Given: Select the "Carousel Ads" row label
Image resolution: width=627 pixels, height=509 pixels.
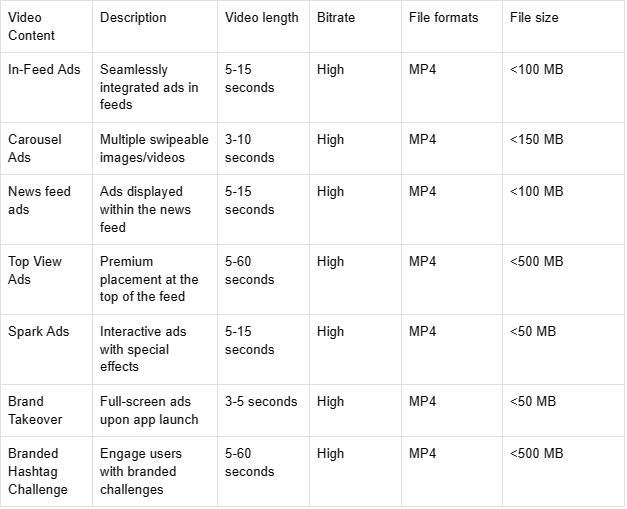Looking at the screenshot, I should click(35, 149).
